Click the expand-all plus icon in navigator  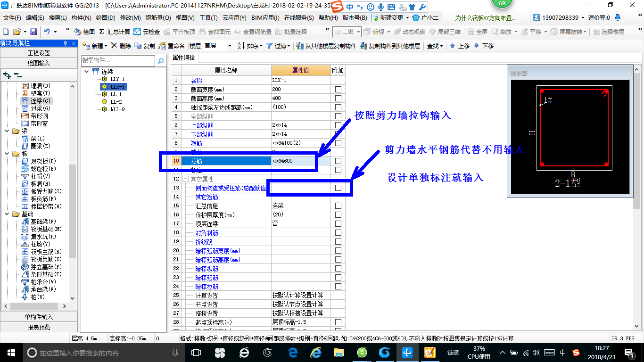pos(7,74)
